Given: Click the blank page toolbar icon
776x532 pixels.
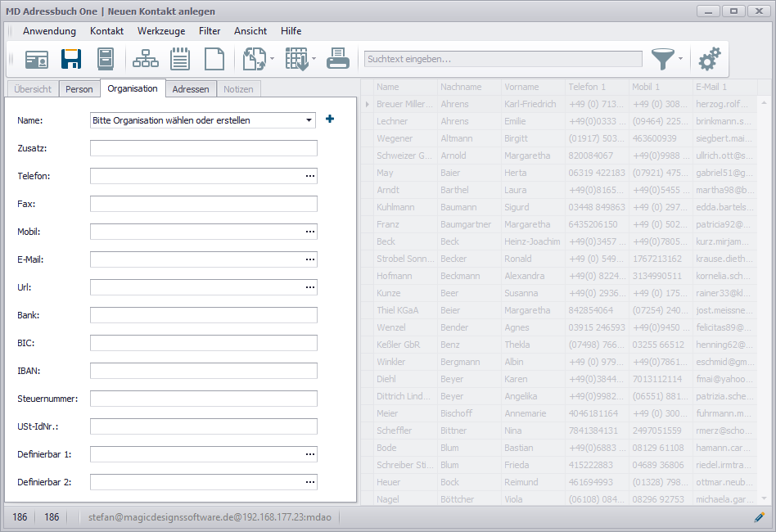Looking at the screenshot, I should (x=214, y=59).
